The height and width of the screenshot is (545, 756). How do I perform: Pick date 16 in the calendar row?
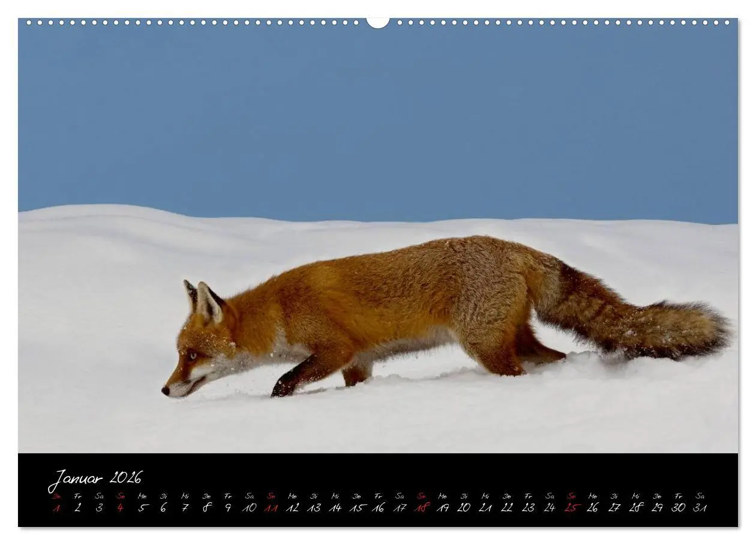[378, 508]
